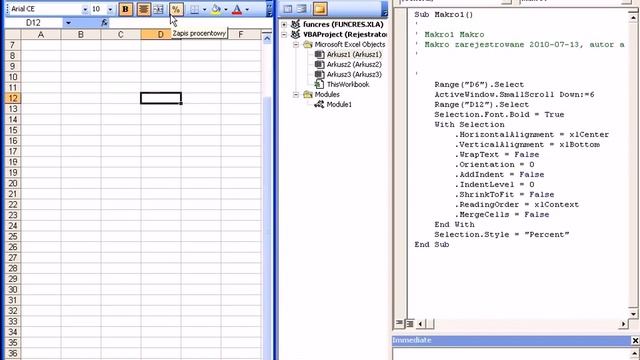Screen dimensions: 640x360
Task: Click code window vertical scroll down arrow
Action: coord(633,313)
